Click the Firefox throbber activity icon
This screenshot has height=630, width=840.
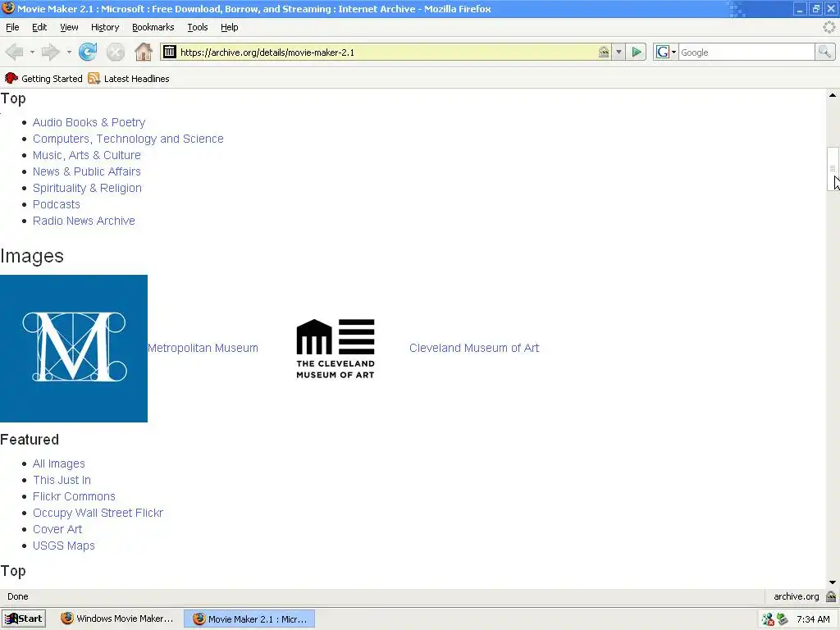pos(829,27)
